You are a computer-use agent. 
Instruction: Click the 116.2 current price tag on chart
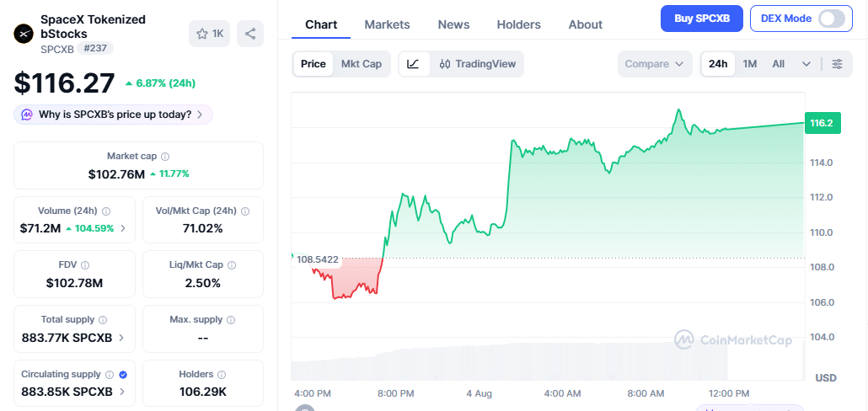pyautogui.click(x=822, y=123)
